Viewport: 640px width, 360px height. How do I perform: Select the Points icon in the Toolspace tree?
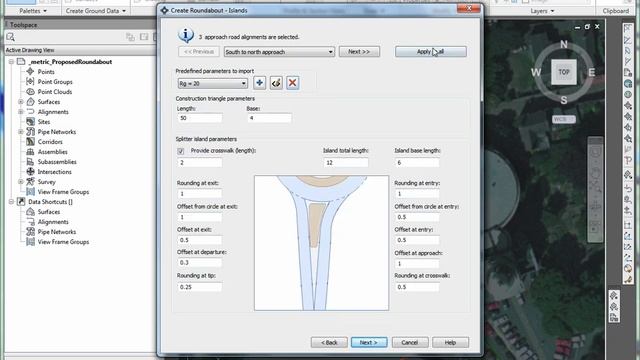[30, 71]
